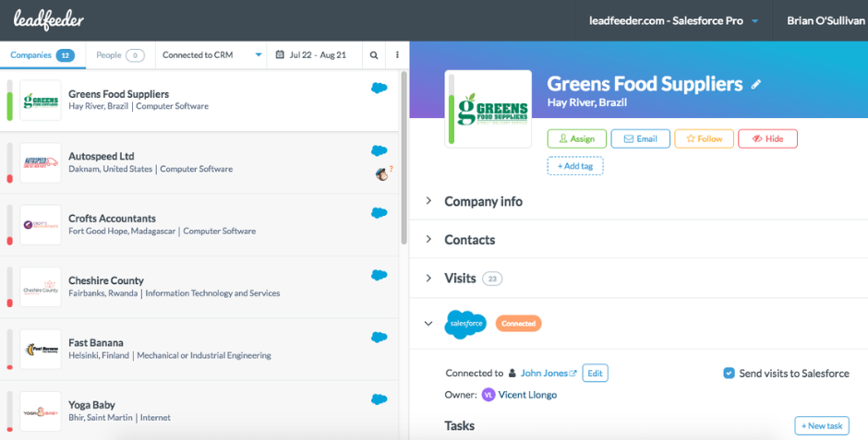
Task: Click person icon beside John Jones
Action: (512, 373)
